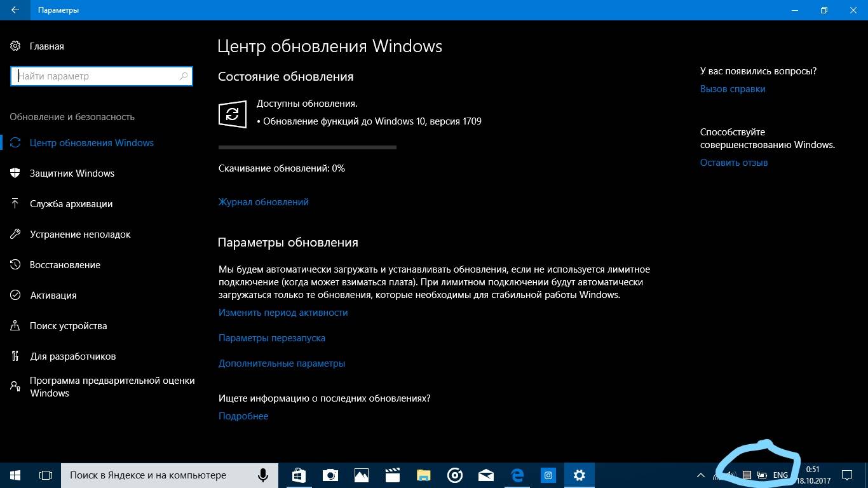Viewport: 868px width, 488px height.
Task: Click text Обновление функций до Windows 10, версия 1709
Action: [x=372, y=121]
